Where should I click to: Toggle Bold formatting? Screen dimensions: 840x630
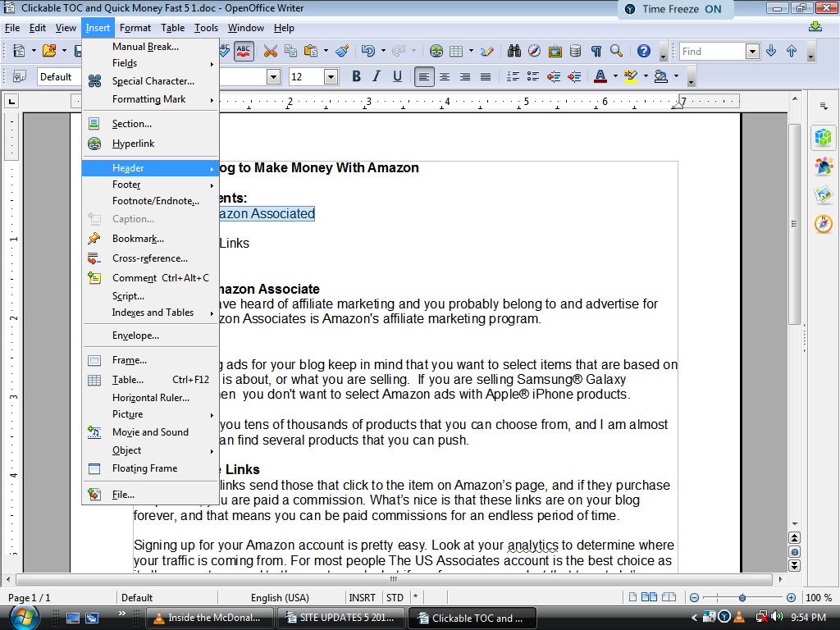[x=356, y=76]
